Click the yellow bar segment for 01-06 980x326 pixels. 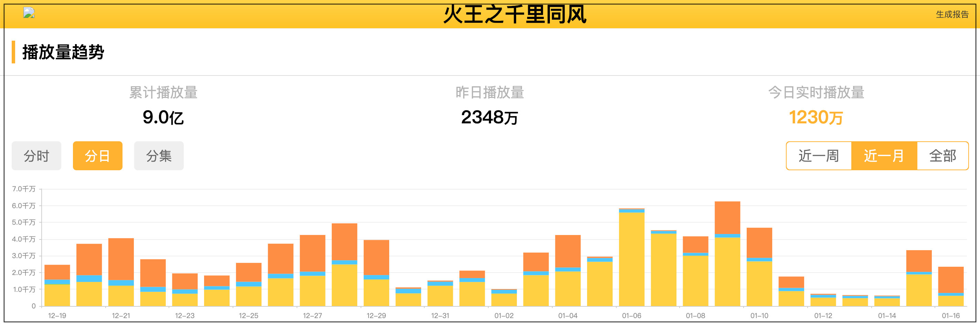631,259
